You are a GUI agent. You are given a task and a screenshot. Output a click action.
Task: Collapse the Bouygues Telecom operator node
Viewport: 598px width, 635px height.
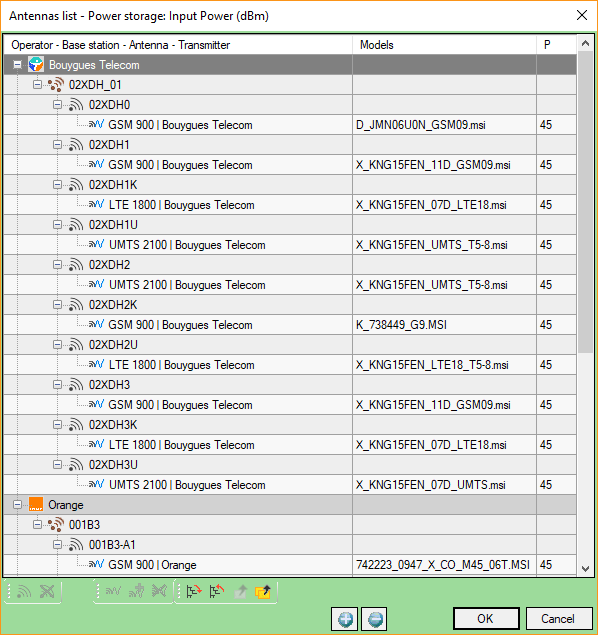tap(17, 65)
